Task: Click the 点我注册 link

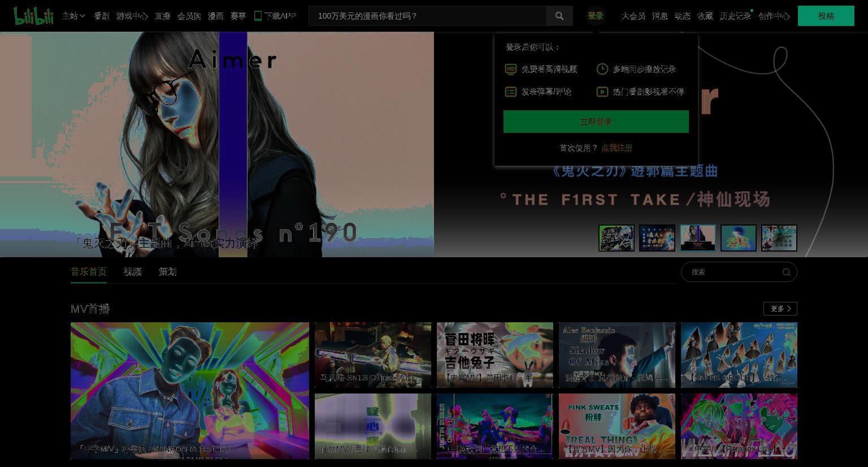Action: click(x=617, y=148)
